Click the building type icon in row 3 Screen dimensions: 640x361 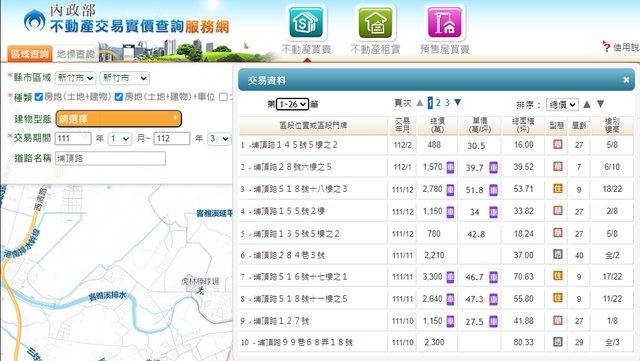click(x=558, y=189)
